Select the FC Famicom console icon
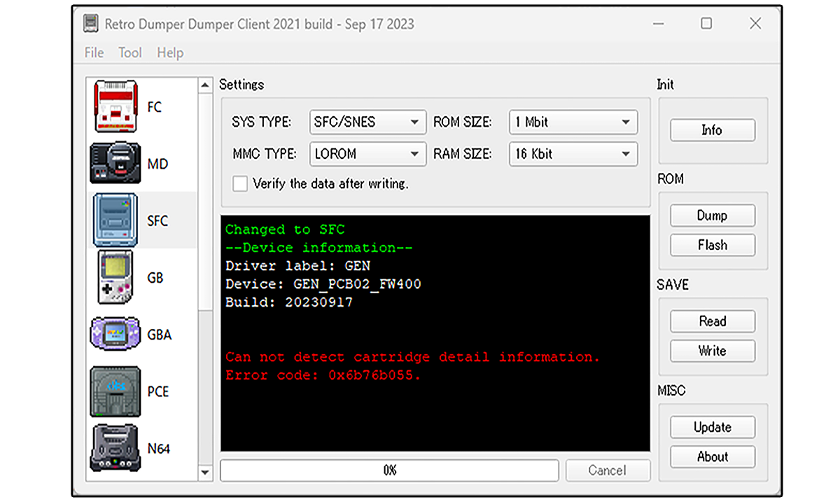Screen dimensions: 840x504 pos(116,107)
